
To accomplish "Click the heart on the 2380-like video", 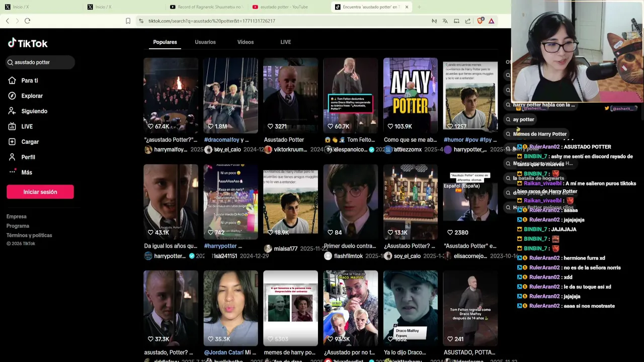I will coord(450,232).
